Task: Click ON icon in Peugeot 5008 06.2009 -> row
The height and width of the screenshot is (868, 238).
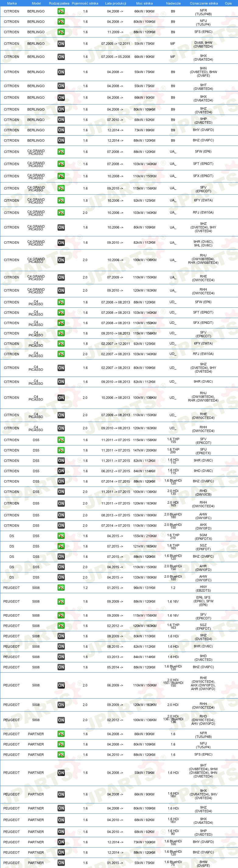Action: point(61,686)
